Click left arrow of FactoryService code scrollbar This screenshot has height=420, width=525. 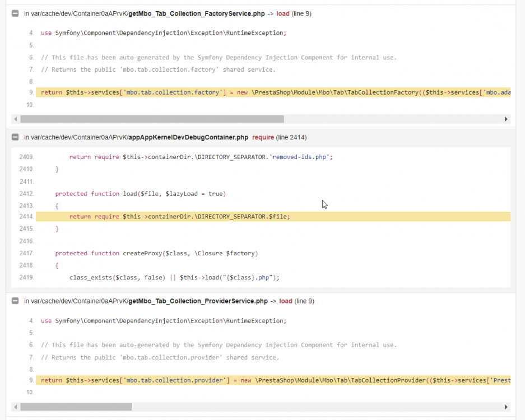(x=16, y=119)
